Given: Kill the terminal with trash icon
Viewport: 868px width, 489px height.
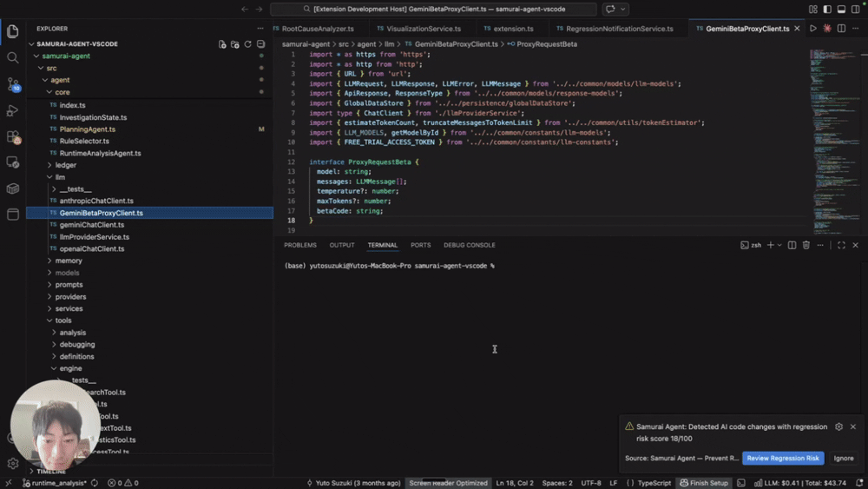Looking at the screenshot, I should pos(806,246).
